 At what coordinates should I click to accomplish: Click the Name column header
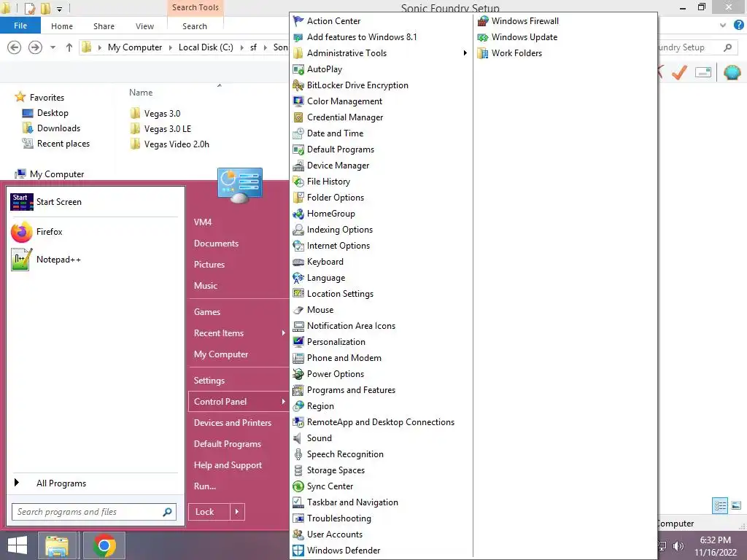(141, 93)
